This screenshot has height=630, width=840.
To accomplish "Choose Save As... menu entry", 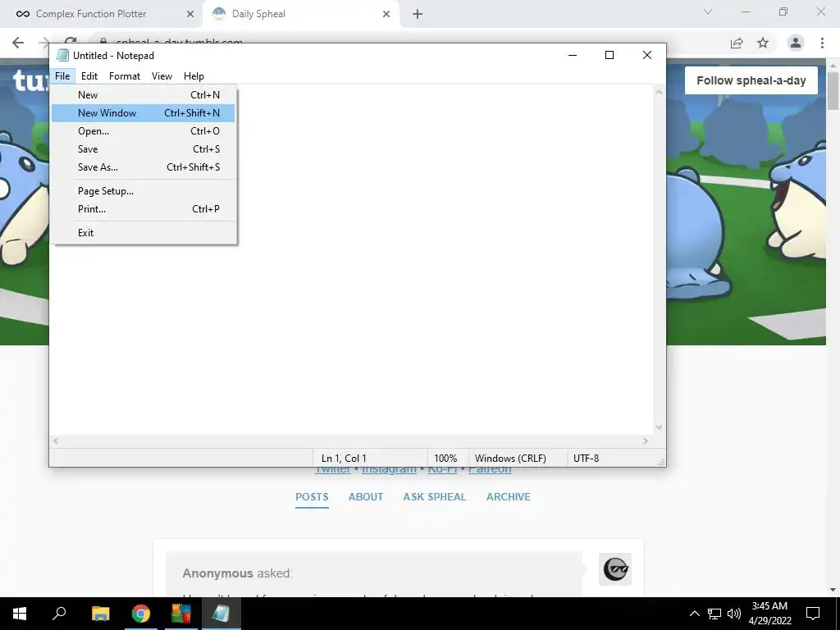I will pyautogui.click(x=143, y=167).
